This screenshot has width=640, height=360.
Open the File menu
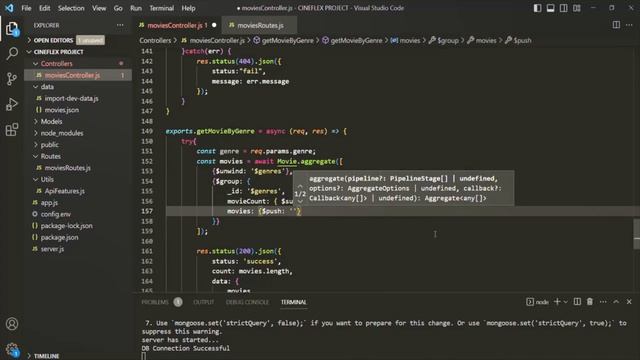[26, 8]
